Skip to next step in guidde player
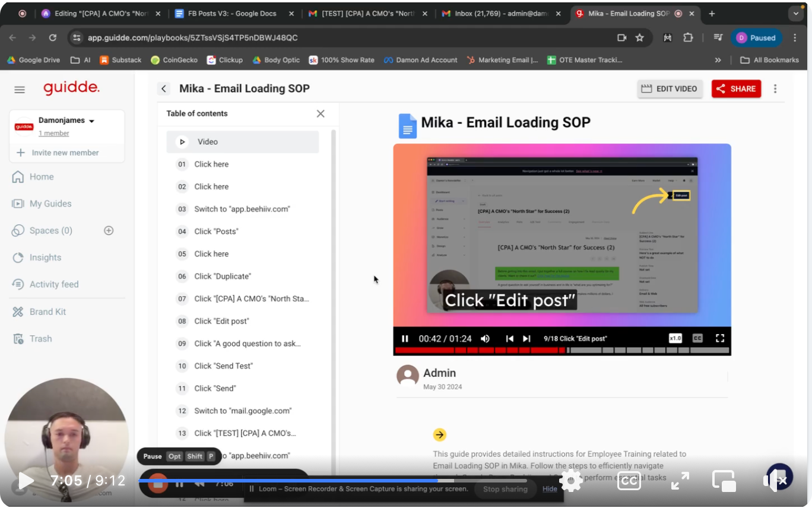This screenshot has width=812, height=508. (x=526, y=338)
